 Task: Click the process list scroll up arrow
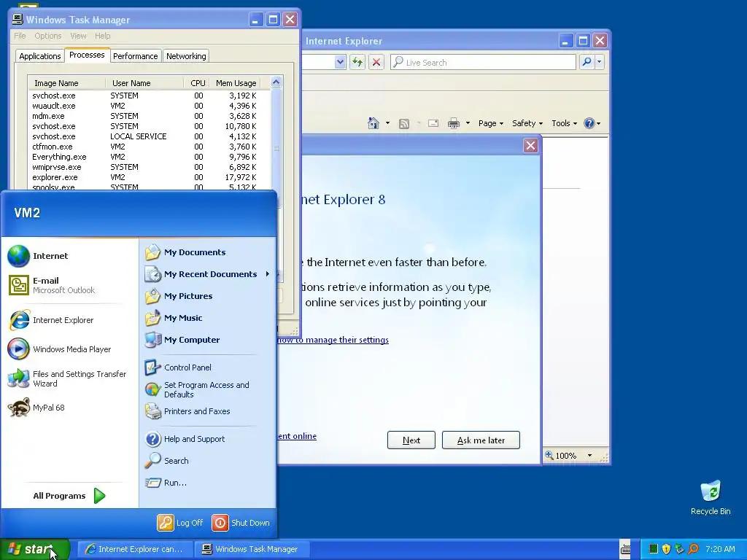(276, 82)
